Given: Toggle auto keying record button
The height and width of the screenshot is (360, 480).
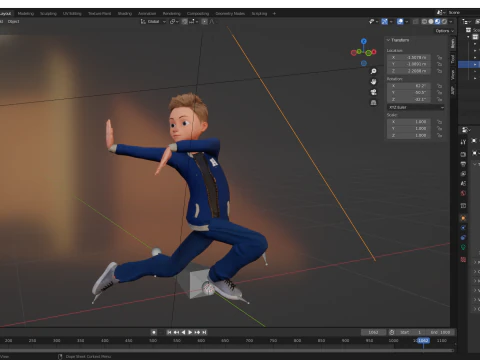Looking at the screenshot, I should [x=154, y=332].
